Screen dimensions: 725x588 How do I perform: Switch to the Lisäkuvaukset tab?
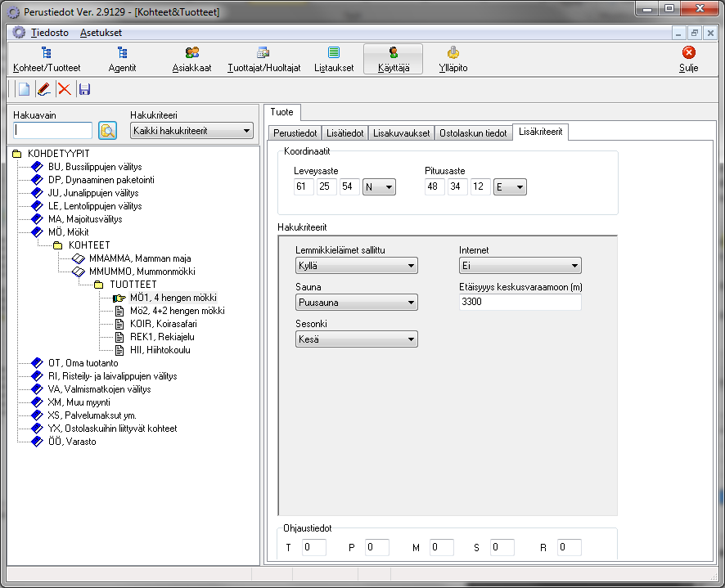[x=401, y=133]
